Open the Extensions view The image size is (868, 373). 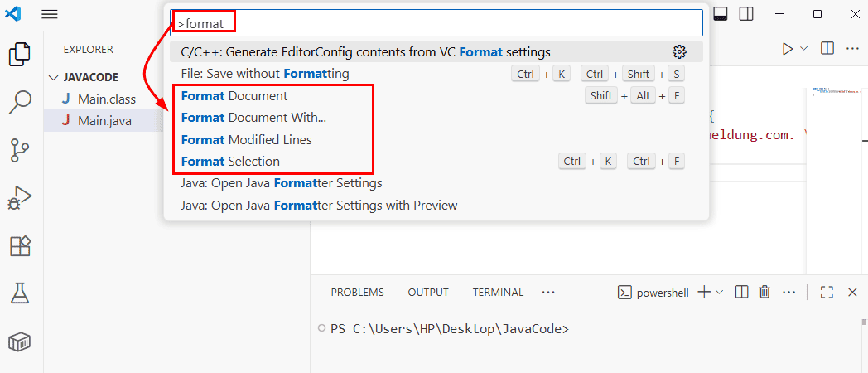tap(20, 245)
